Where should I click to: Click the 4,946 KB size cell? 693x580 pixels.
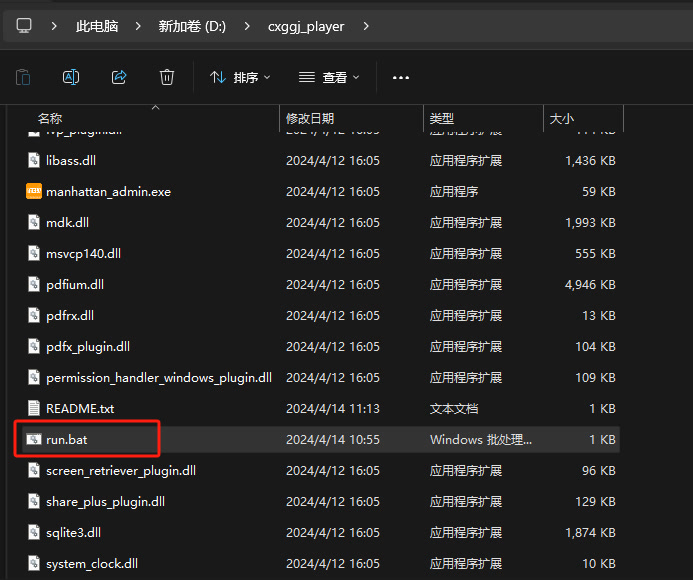[590, 285]
